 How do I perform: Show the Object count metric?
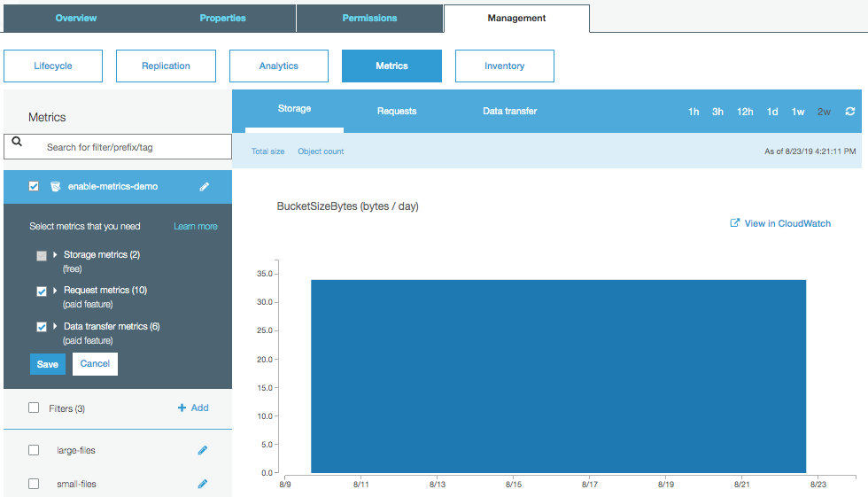(321, 151)
